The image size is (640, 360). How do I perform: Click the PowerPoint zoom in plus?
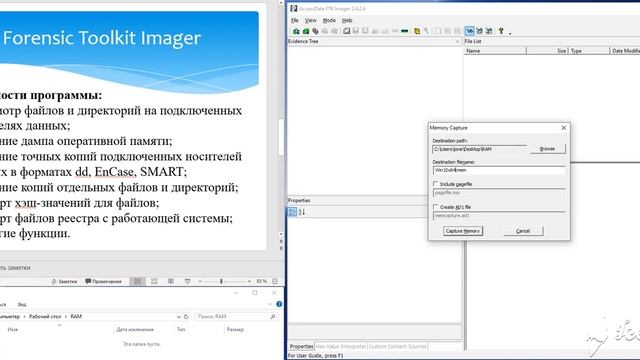(249, 281)
